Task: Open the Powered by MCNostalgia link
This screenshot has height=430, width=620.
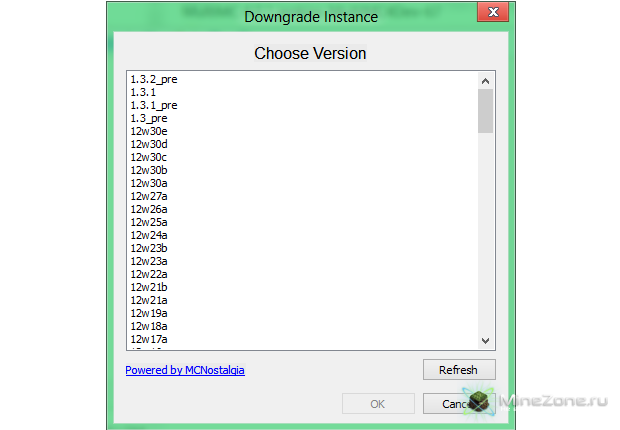Action: tap(185, 370)
